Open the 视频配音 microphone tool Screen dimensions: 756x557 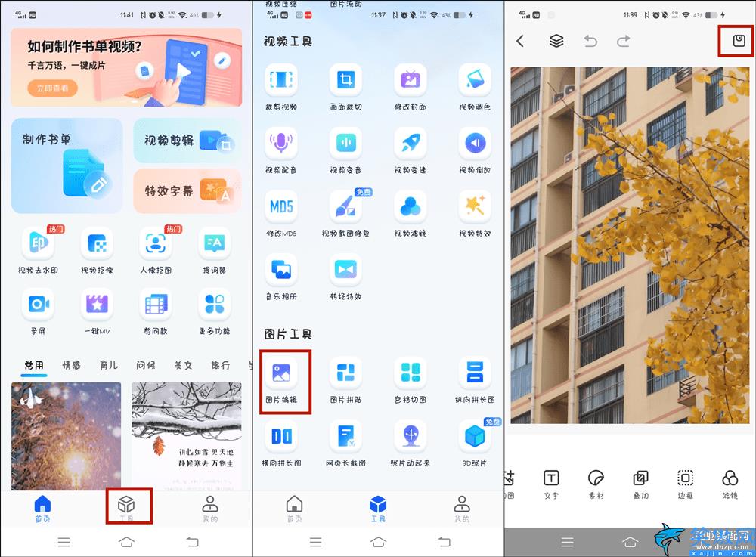pyautogui.click(x=281, y=151)
